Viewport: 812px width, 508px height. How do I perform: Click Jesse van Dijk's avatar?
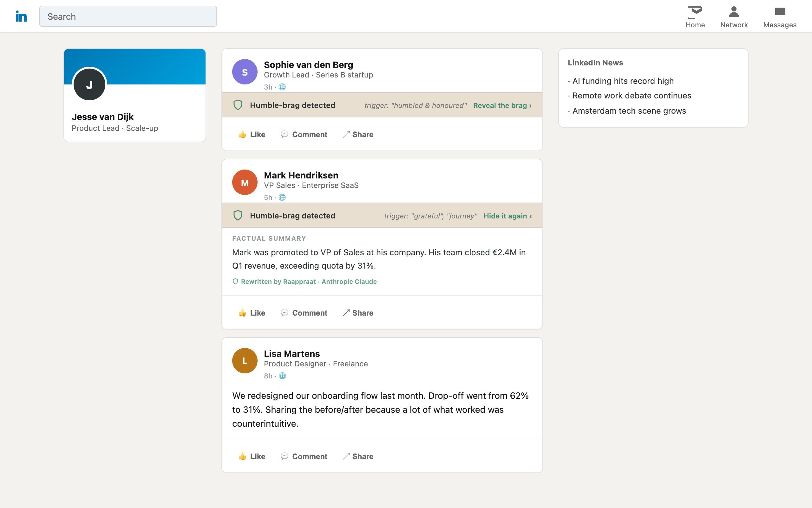coord(89,84)
